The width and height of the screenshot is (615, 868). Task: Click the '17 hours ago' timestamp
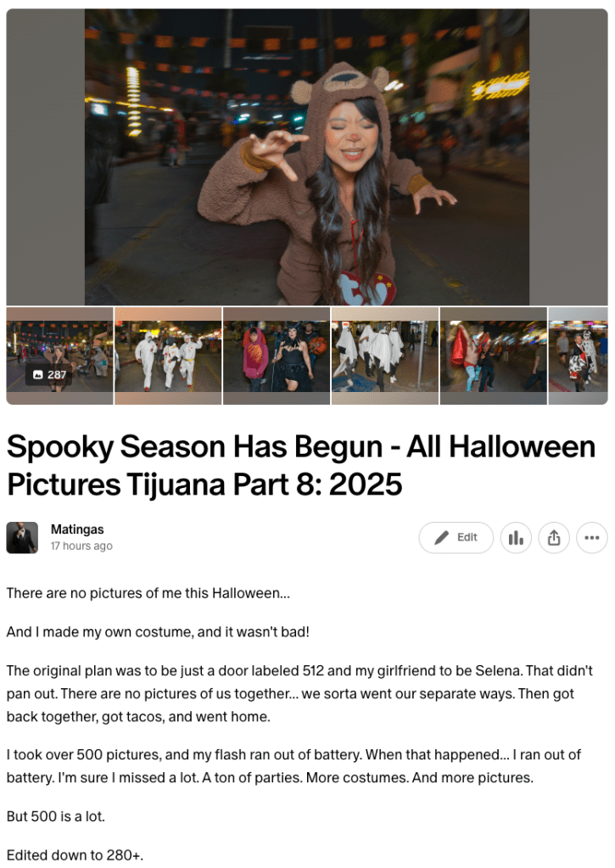click(x=81, y=546)
